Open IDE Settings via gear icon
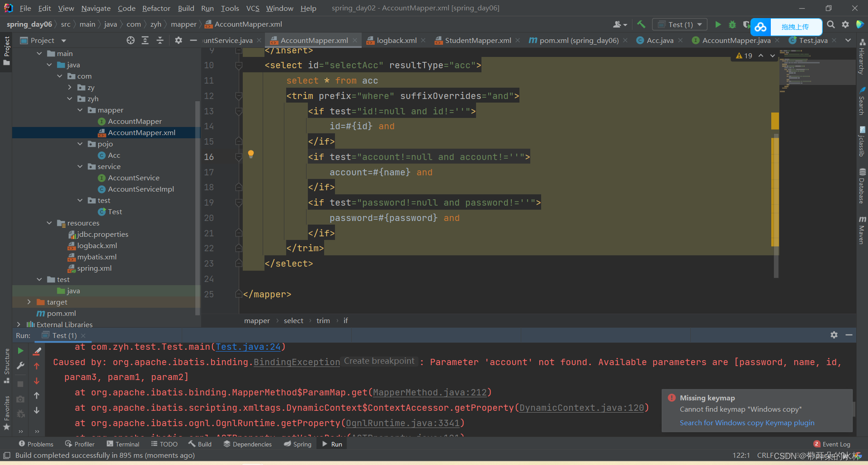868x465 pixels. click(x=845, y=24)
